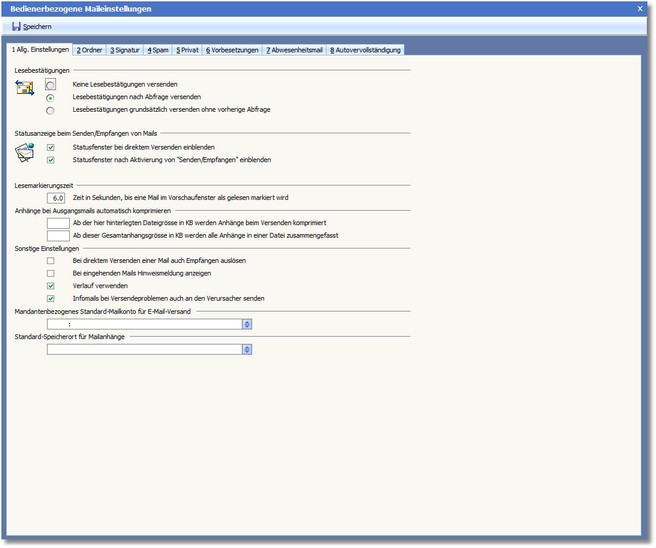Choose 'Lesebestätigungen grundsätzlich versenden' radio button
656x548 pixels.
pos(51,109)
